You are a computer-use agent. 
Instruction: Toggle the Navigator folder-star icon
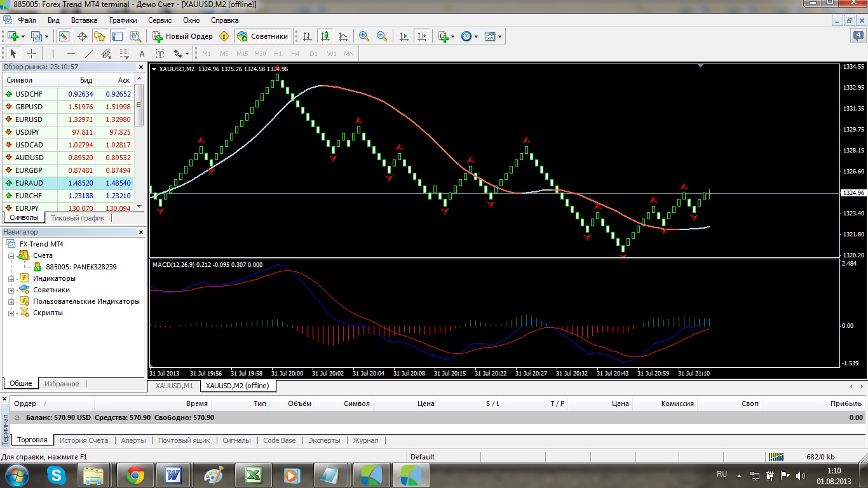pyautogui.click(x=100, y=36)
